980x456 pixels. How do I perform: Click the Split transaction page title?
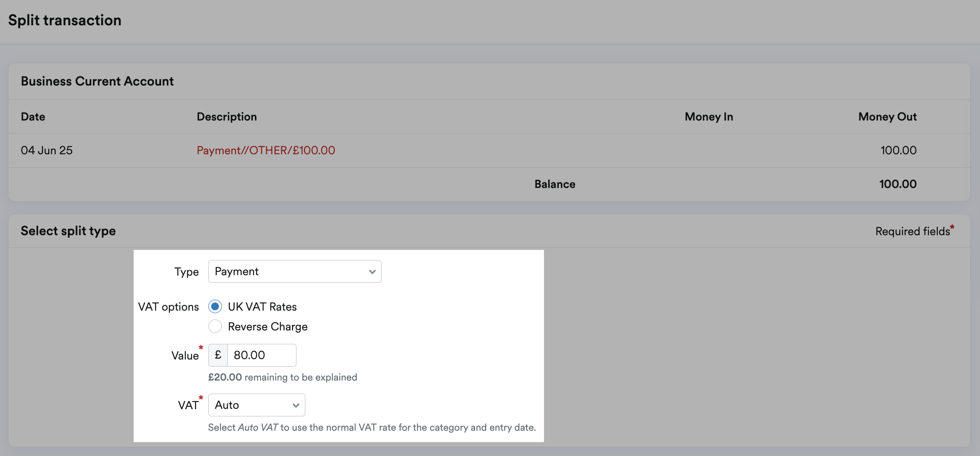click(x=65, y=20)
